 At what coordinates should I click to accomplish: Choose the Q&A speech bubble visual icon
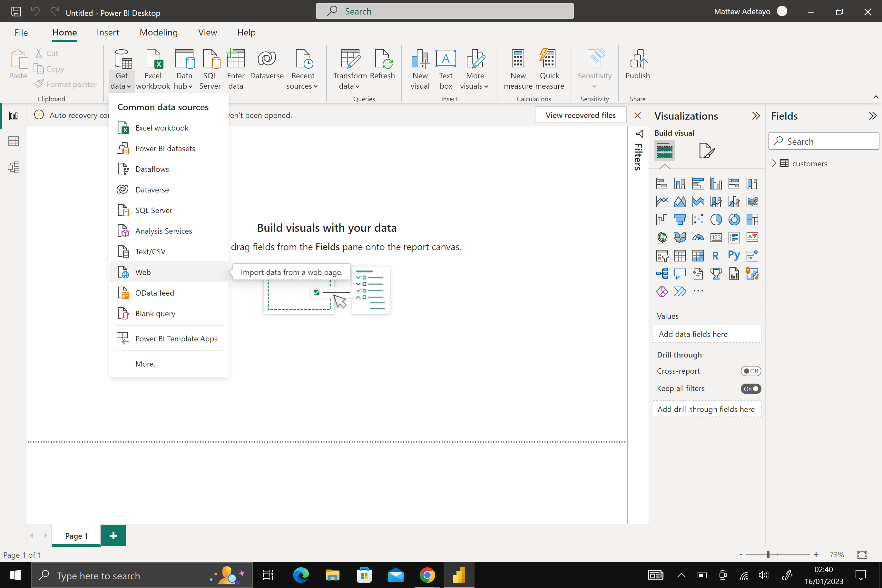pyautogui.click(x=680, y=273)
